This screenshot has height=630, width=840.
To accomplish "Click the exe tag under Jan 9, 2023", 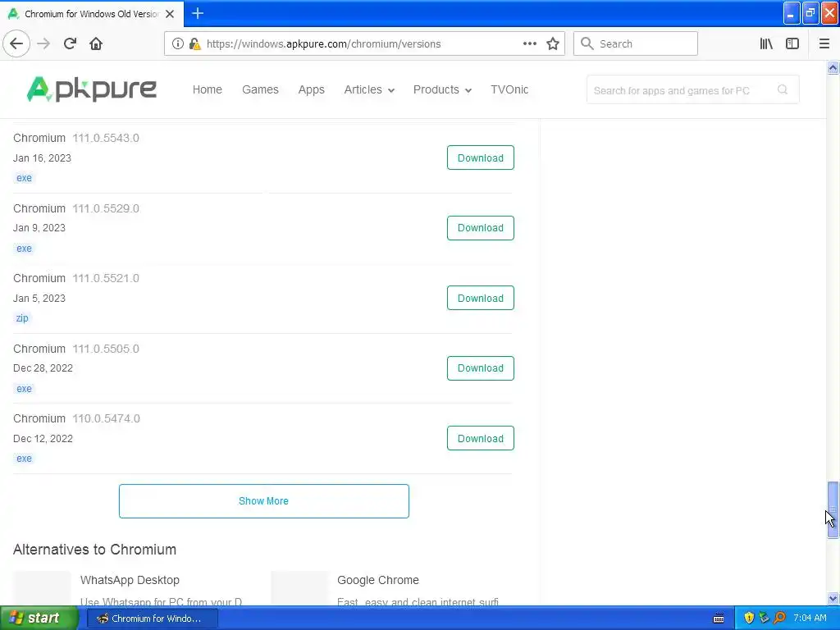I will (24, 248).
